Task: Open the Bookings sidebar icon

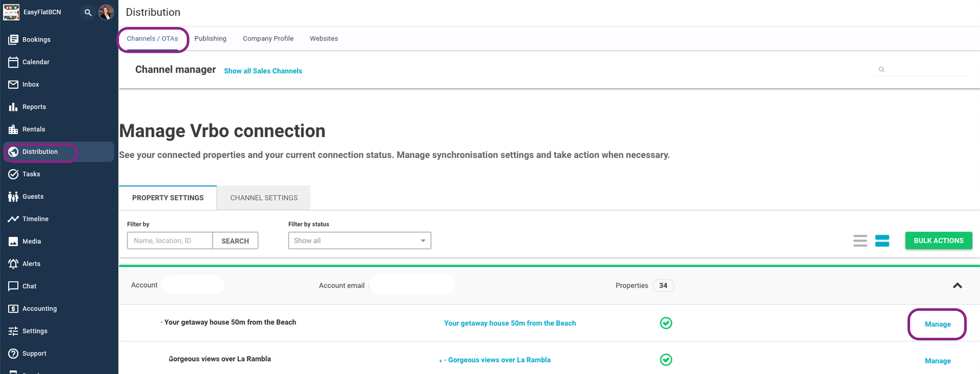Action: (13, 40)
